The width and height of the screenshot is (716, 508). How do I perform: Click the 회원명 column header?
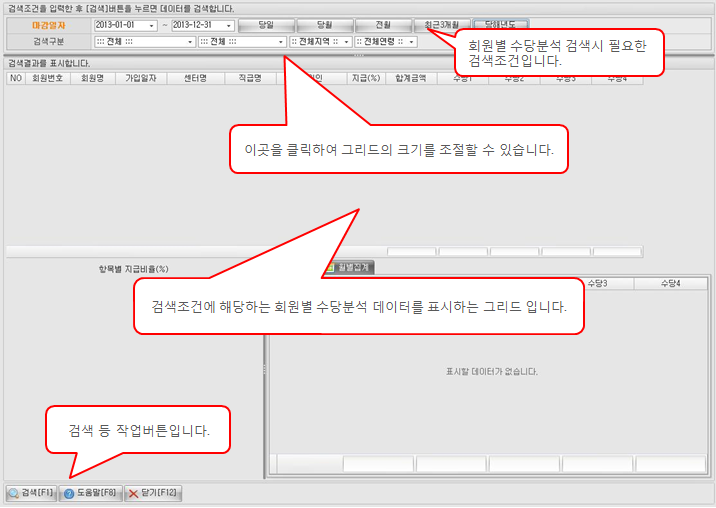(x=92, y=79)
